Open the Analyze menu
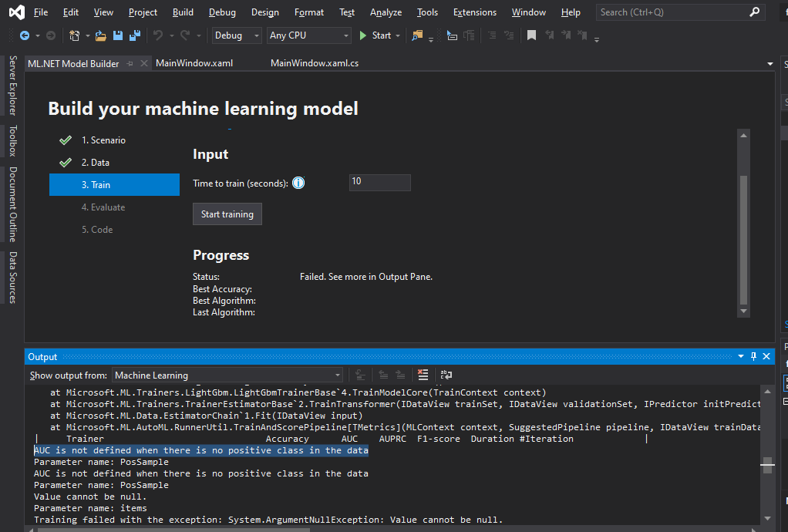 tap(386, 12)
